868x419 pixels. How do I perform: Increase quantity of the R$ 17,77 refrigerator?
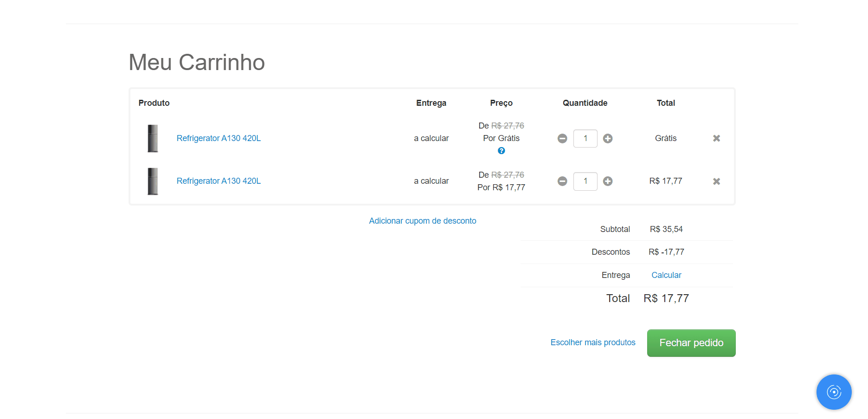click(608, 181)
